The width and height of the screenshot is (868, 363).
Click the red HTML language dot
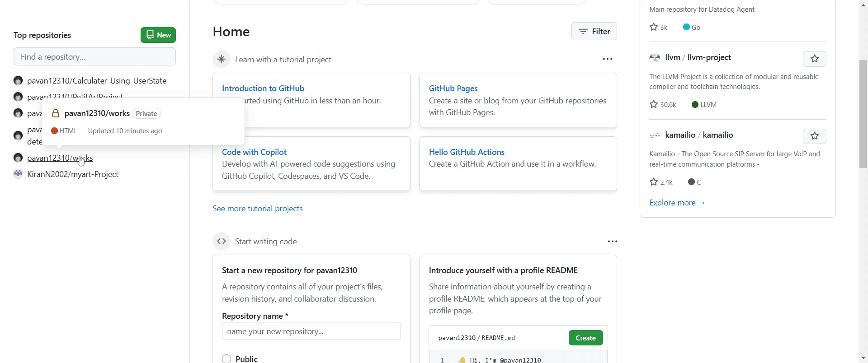[54, 131]
